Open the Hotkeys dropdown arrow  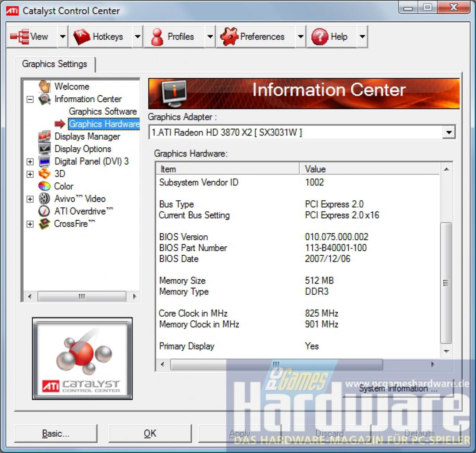click(138, 37)
